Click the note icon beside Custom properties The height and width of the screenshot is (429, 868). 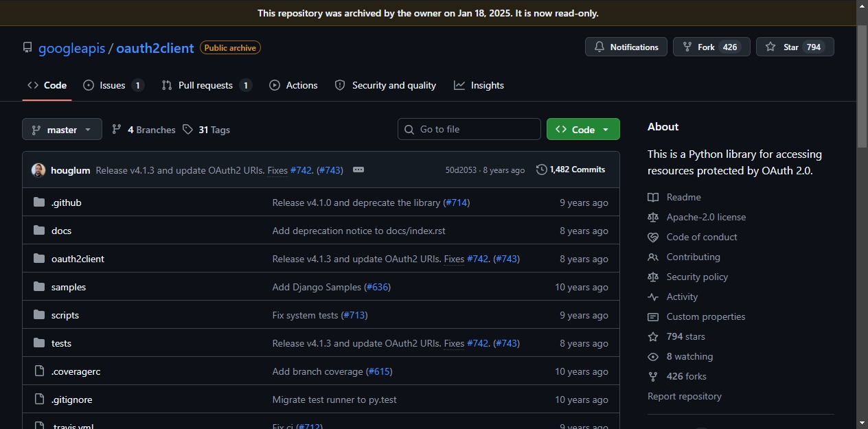(653, 316)
